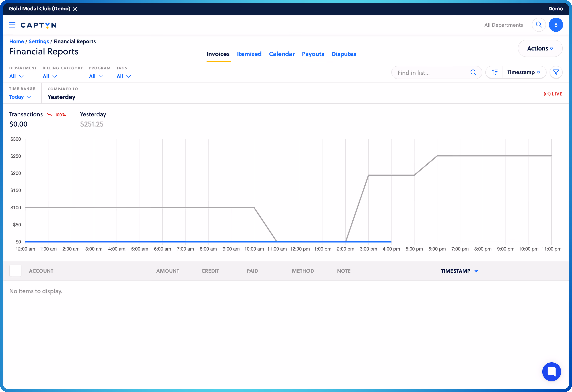Sort by the Credit column header
The width and height of the screenshot is (572, 392).
[x=210, y=271]
